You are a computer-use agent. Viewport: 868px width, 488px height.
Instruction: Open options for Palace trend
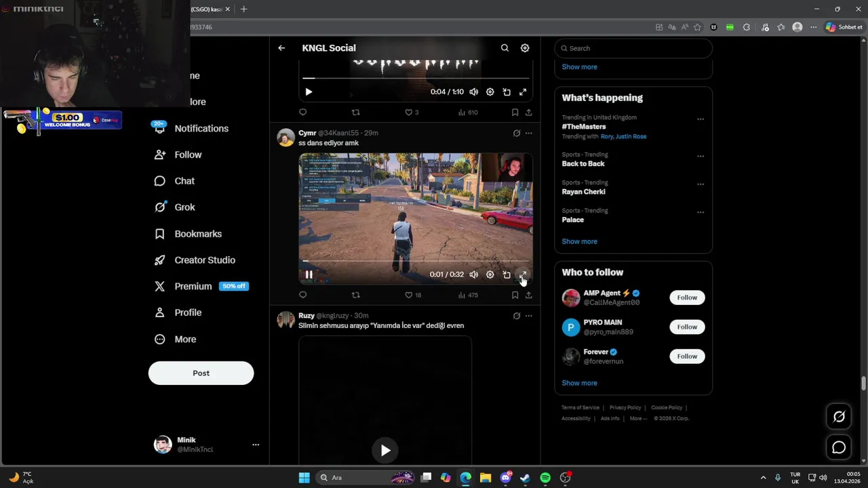pos(701,212)
